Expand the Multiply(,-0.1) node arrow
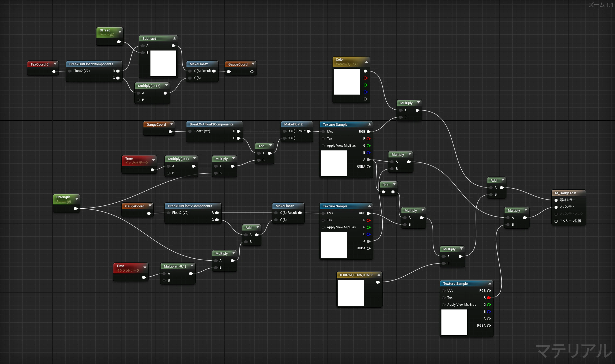This screenshot has width=615, height=364. click(192, 266)
